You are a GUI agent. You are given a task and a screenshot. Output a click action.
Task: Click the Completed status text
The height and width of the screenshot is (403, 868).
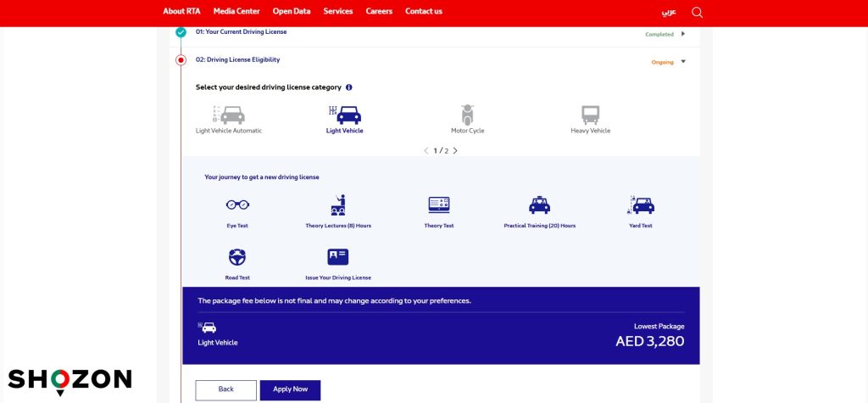coord(659,35)
